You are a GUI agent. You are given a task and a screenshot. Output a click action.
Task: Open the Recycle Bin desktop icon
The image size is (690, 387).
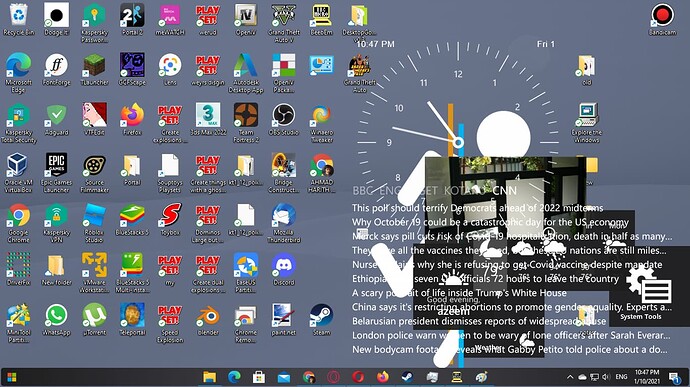pos(18,19)
